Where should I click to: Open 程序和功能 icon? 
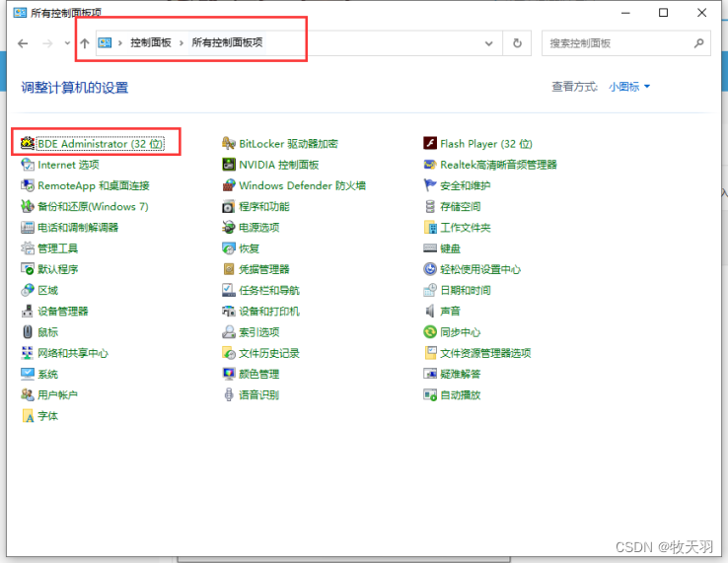tap(229, 206)
